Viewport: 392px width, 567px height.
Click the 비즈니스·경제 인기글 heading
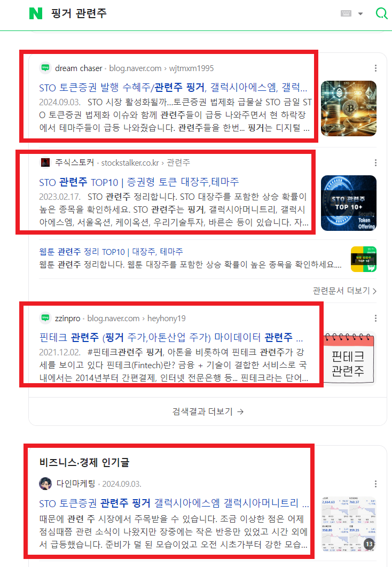coord(84,462)
